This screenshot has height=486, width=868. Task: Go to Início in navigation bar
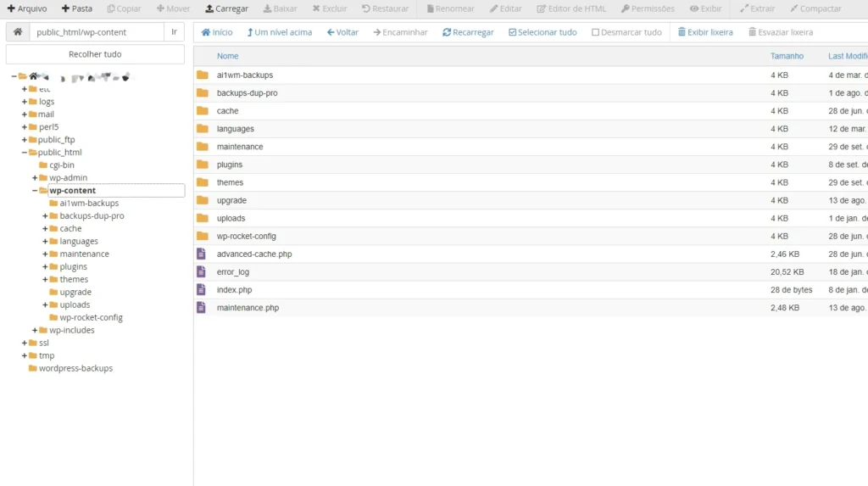pyautogui.click(x=217, y=32)
